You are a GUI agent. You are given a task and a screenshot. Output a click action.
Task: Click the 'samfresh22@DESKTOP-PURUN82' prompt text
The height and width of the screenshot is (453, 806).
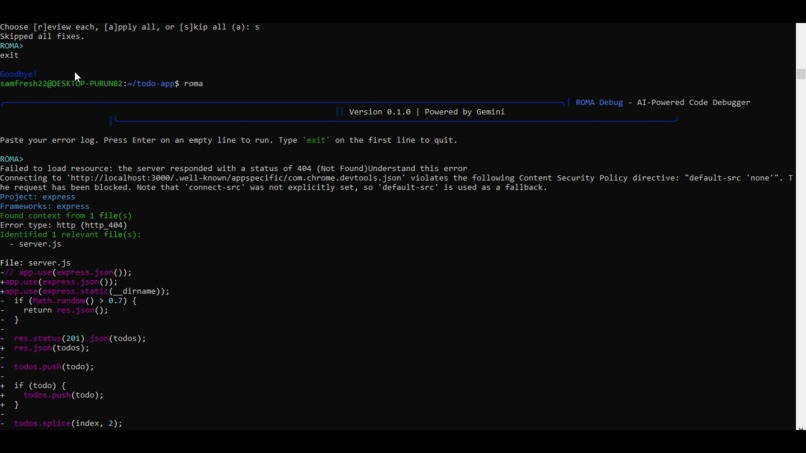61,83
